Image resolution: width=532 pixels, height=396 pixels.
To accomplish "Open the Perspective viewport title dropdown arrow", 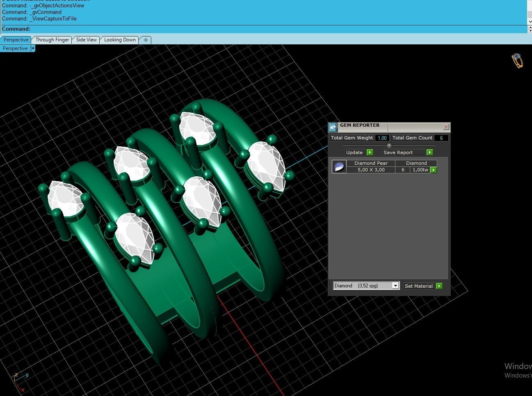I will pyautogui.click(x=33, y=48).
